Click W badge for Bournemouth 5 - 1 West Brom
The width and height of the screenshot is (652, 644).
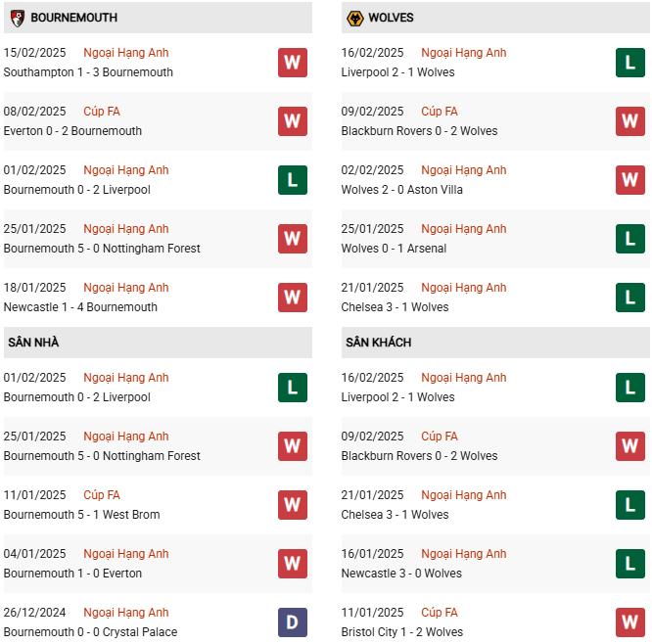(x=292, y=505)
